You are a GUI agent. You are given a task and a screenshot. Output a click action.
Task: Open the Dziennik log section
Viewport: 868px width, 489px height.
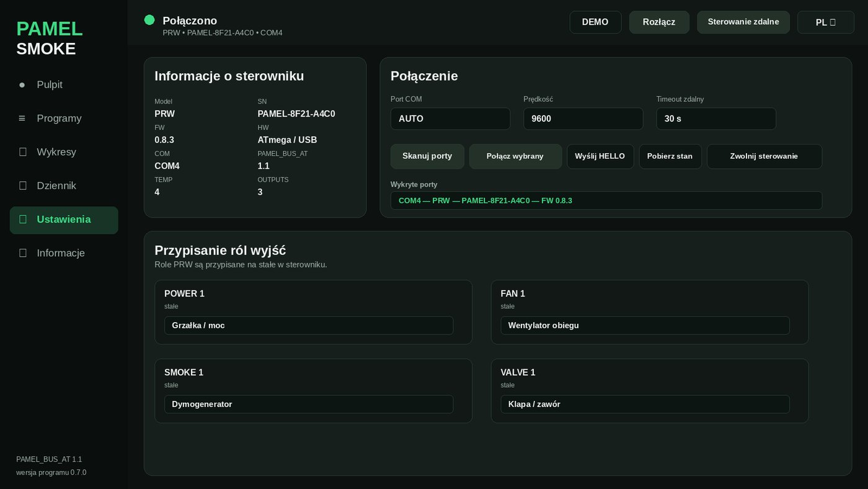click(64, 186)
